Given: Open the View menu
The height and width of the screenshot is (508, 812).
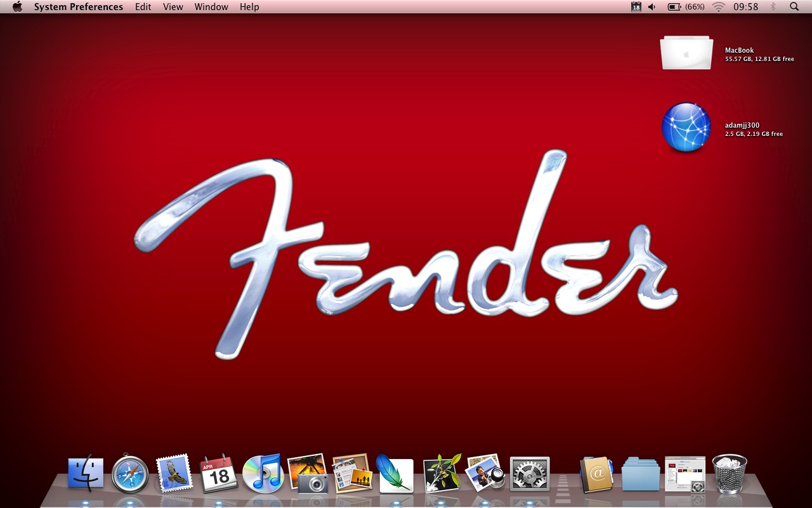Looking at the screenshot, I should point(173,7).
